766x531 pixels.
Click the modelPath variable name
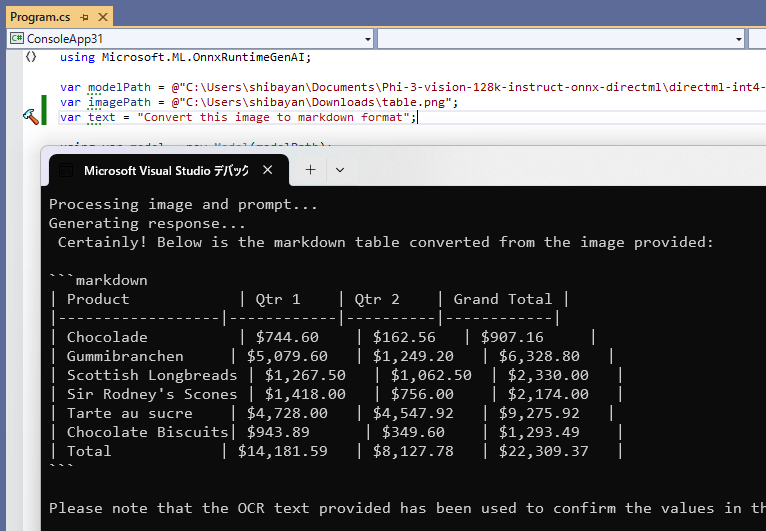[x=119, y=87]
